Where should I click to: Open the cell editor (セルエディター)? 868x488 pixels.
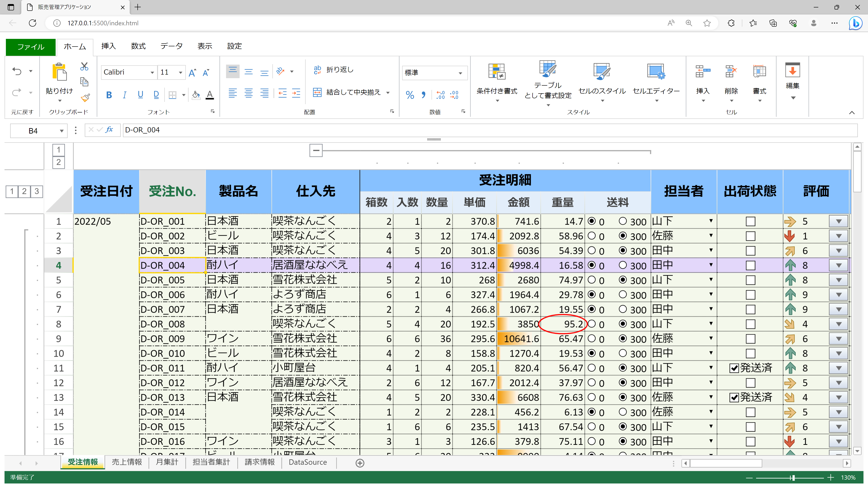click(656, 82)
